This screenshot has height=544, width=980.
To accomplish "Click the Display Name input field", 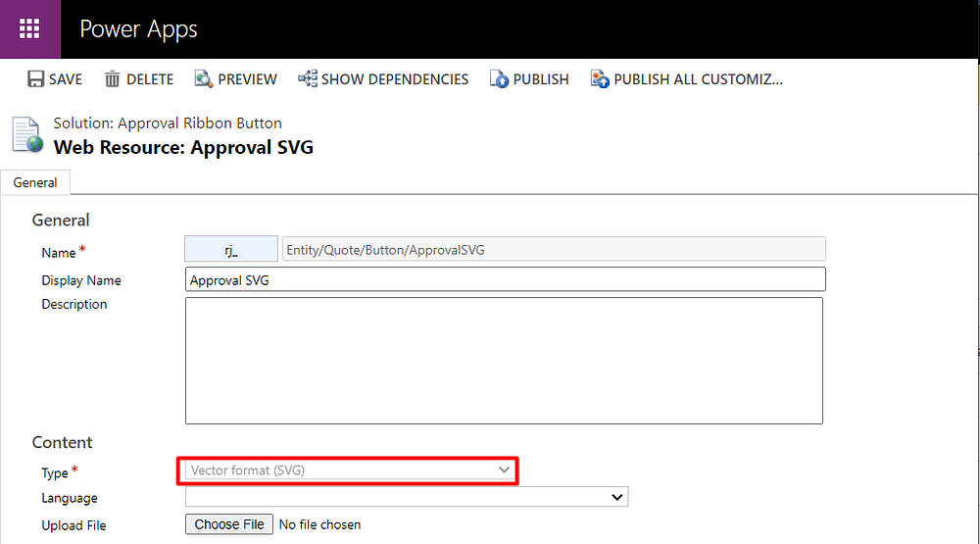I will (505, 279).
